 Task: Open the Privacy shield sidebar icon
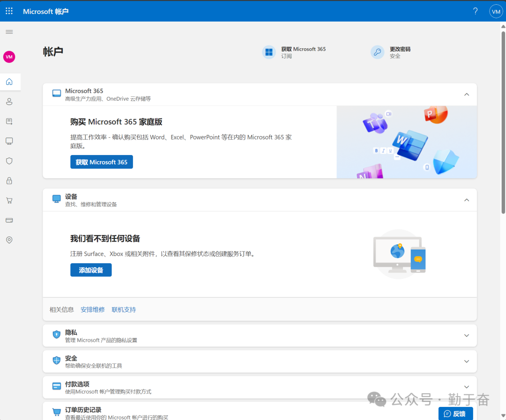coord(9,161)
